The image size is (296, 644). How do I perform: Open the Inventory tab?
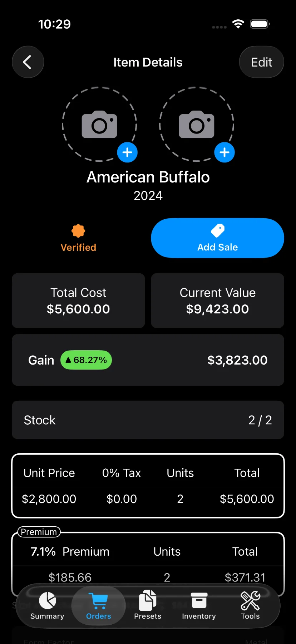(x=199, y=606)
